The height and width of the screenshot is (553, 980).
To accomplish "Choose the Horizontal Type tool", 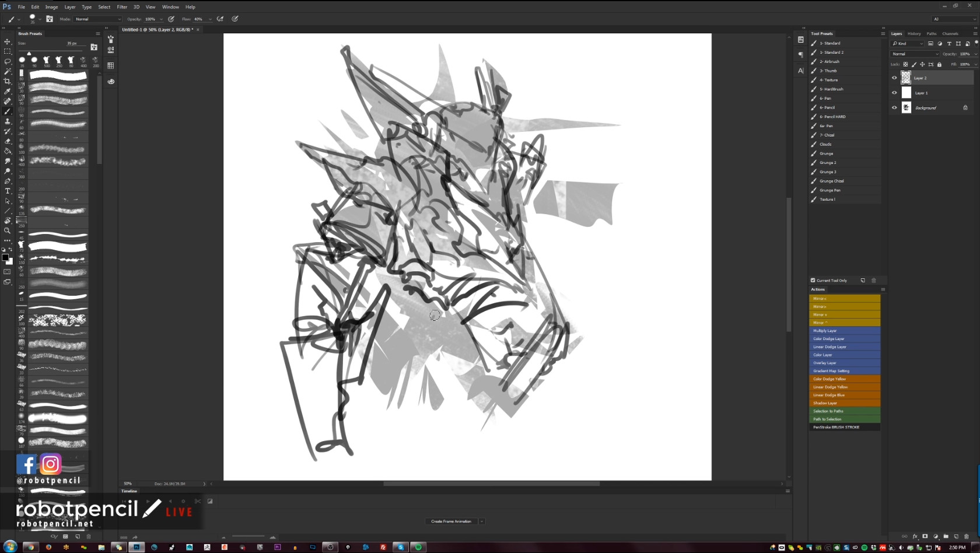I will click(8, 191).
